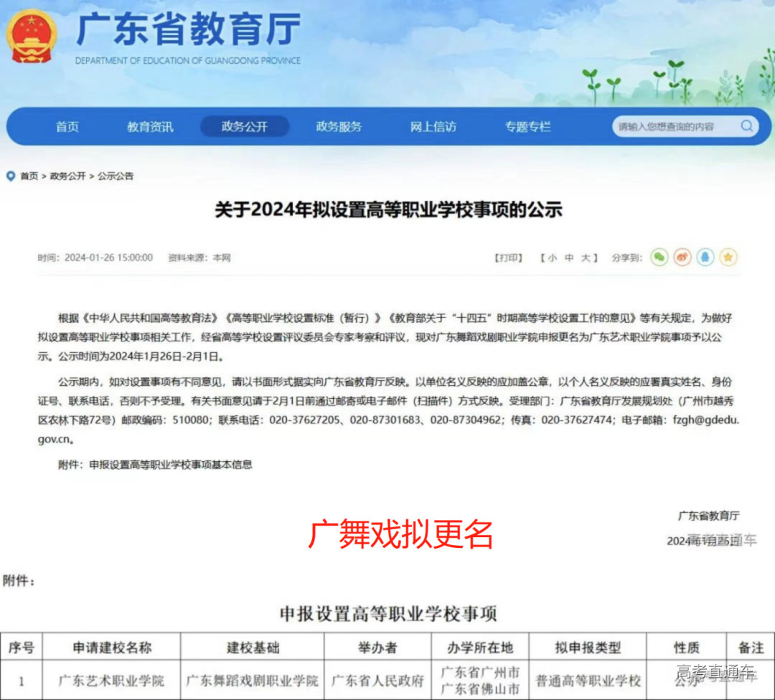The height and width of the screenshot is (700, 775).
Task: Open the 教育资讯 navigation tab
Action: [150, 127]
